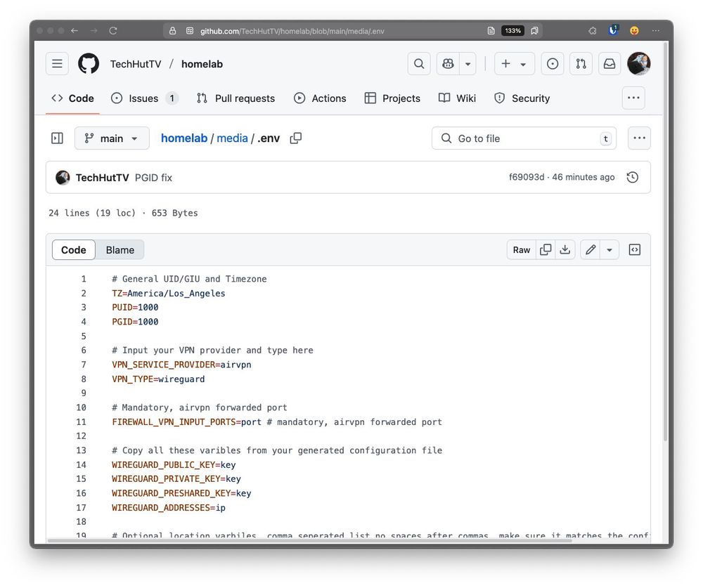Open the notifications inbox icon
703x588 pixels.
[x=610, y=64]
